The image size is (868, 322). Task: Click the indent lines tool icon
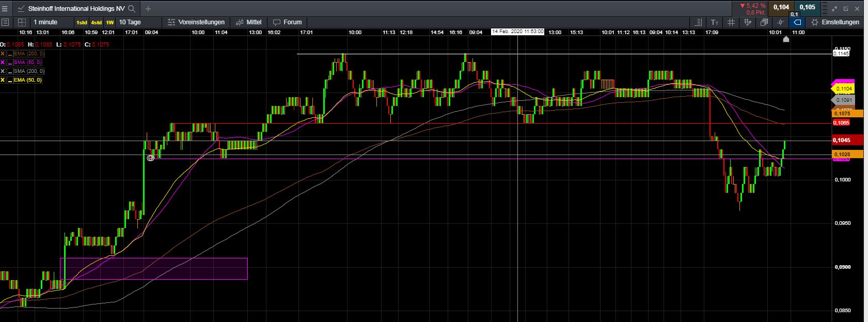coord(698,22)
